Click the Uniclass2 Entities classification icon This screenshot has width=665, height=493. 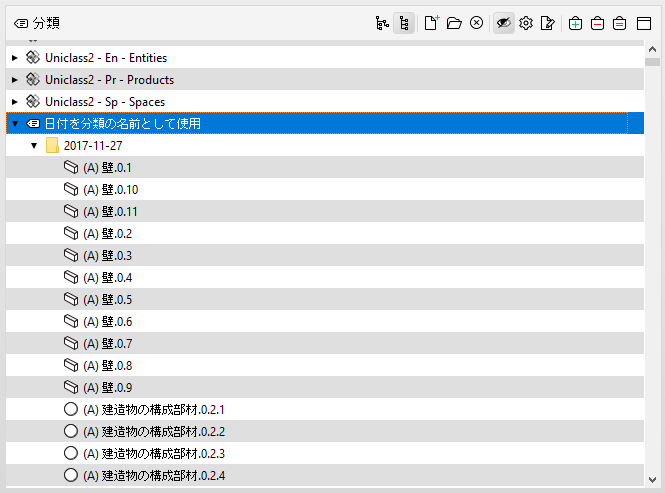(33, 57)
